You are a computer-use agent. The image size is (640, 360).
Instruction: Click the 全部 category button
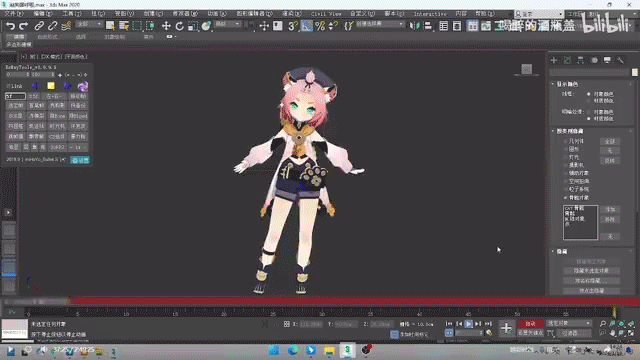(x=610, y=141)
